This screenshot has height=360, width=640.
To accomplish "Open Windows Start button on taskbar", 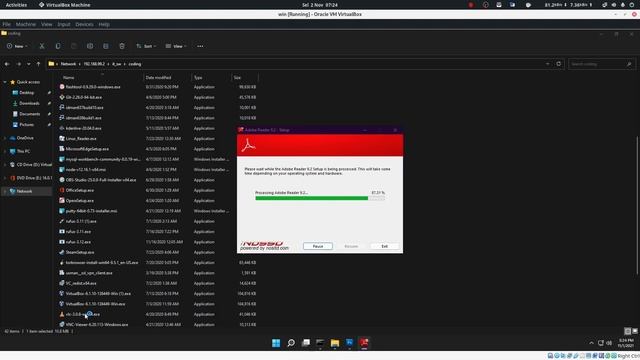I will coord(276,343).
